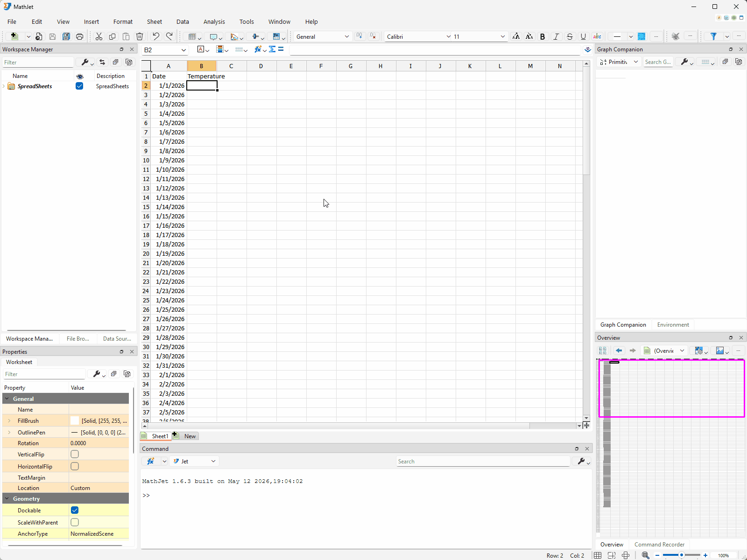Click the Copy icon in the toolbar
The width and height of the screenshot is (747, 560).
(113, 36)
